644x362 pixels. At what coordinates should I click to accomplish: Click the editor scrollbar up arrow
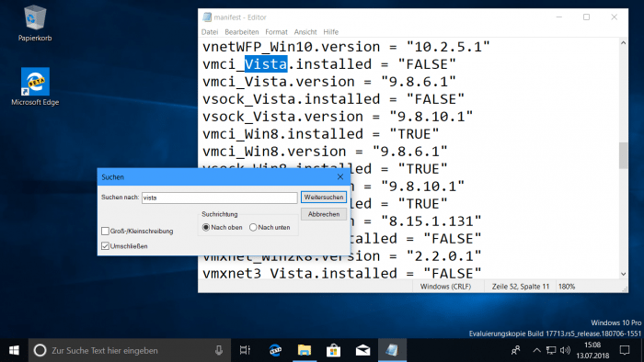624,42
